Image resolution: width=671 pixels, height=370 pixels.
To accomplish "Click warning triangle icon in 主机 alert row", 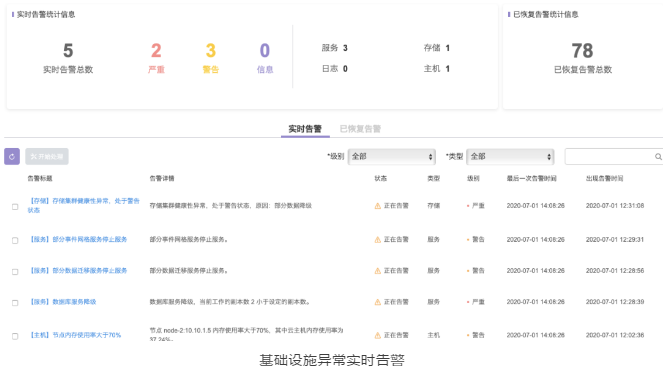I will pos(377,335).
